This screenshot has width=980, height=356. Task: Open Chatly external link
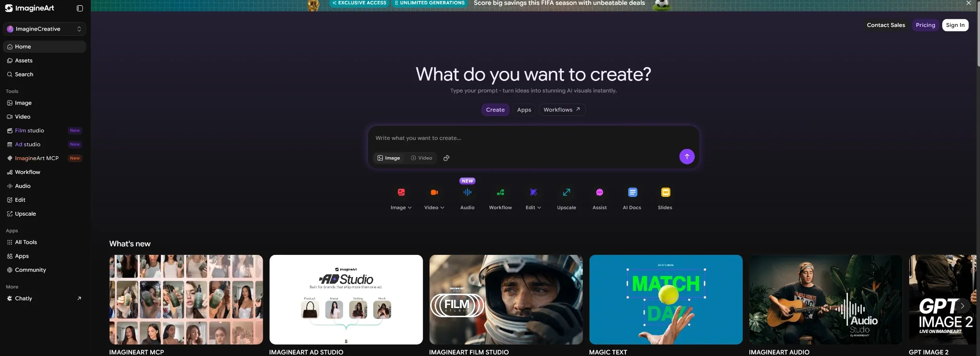tap(45, 298)
